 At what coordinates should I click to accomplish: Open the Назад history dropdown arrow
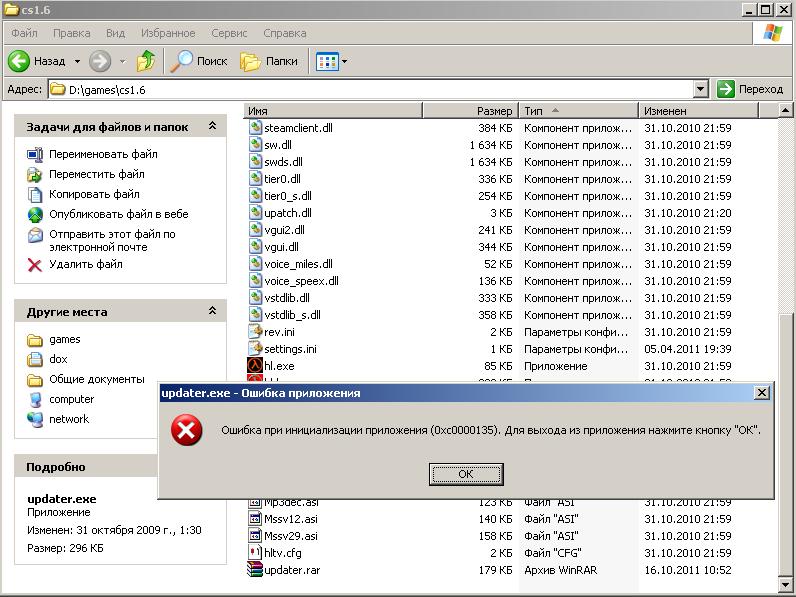[x=77, y=61]
